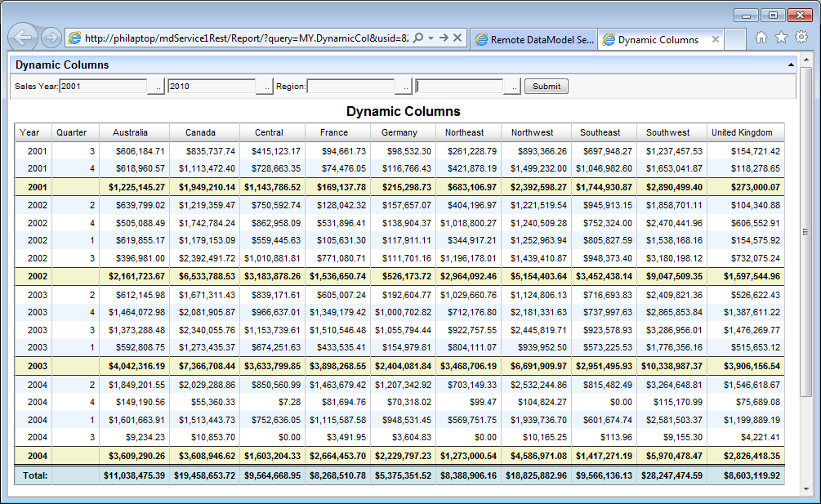Select the $28,247,474.59 Southwest total cell
Viewport: 821px width, 504px height.
(x=672, y=475)
